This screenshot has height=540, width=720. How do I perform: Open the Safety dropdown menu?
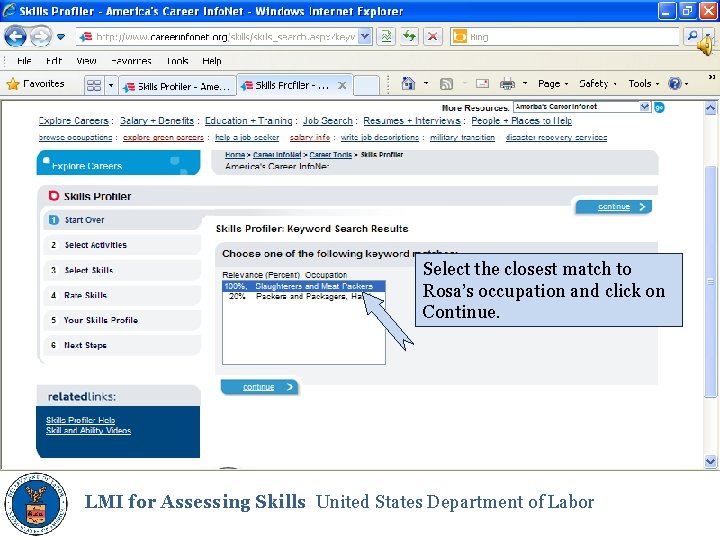(597, 84)
